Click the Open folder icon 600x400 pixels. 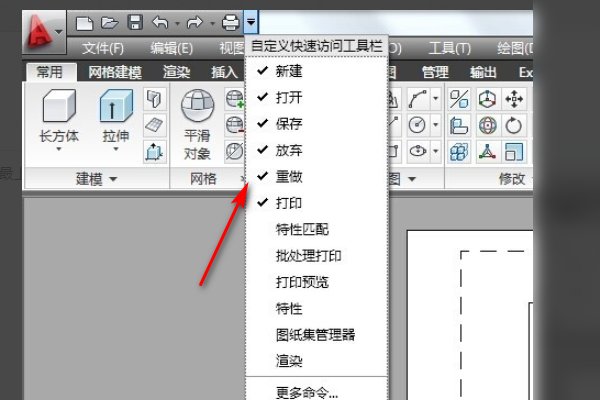[x=109, y=23]
